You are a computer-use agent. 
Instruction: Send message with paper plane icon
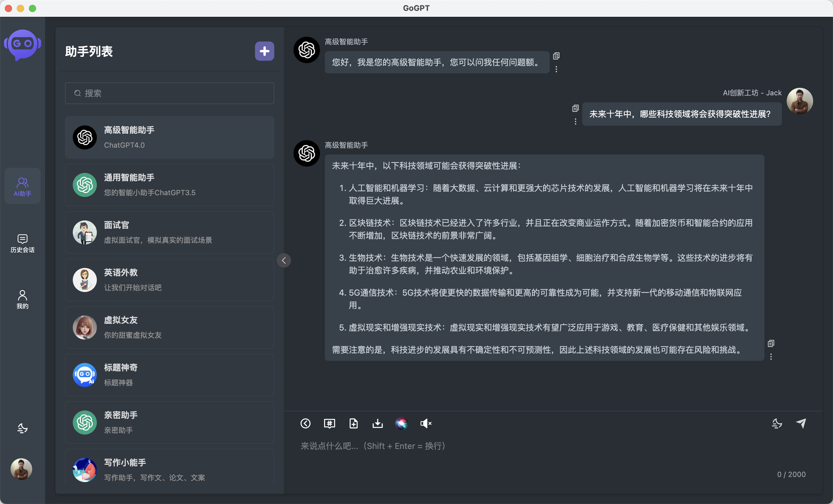coord(801,423)
